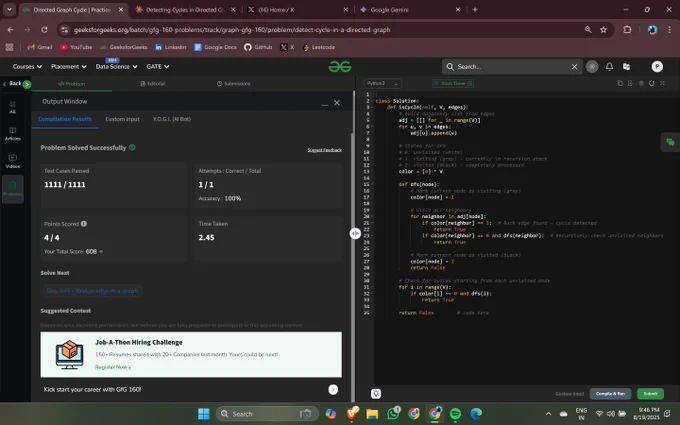Click the browser tab search chevron
The height and width of the screenshot is (425, 680).
[x=9, y=10]
